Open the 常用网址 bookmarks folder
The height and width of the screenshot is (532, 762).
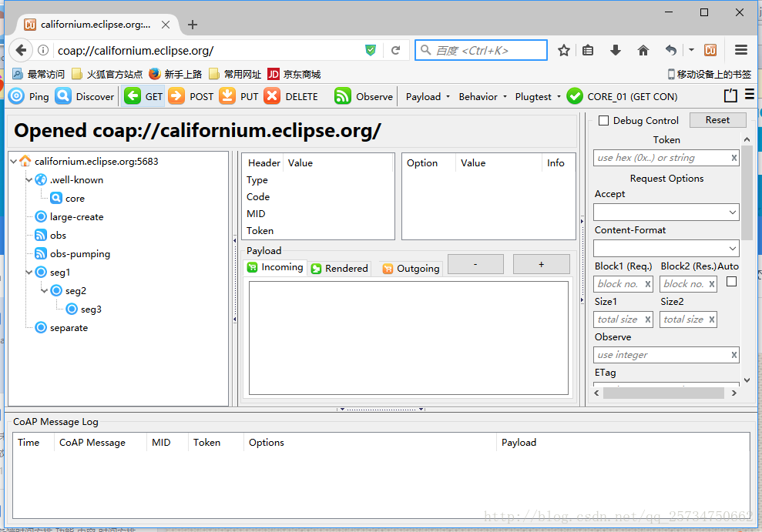coord(235,74)
